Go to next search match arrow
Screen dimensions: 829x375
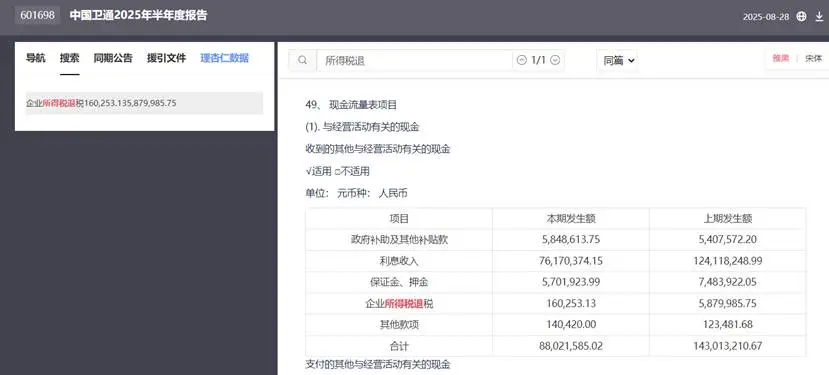(x=555, y=60)
